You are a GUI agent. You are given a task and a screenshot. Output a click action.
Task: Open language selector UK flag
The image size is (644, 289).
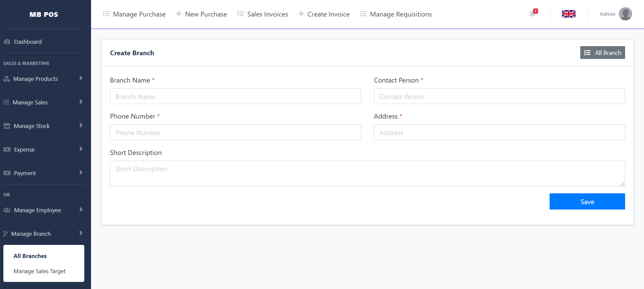click(x=568, y=14)
